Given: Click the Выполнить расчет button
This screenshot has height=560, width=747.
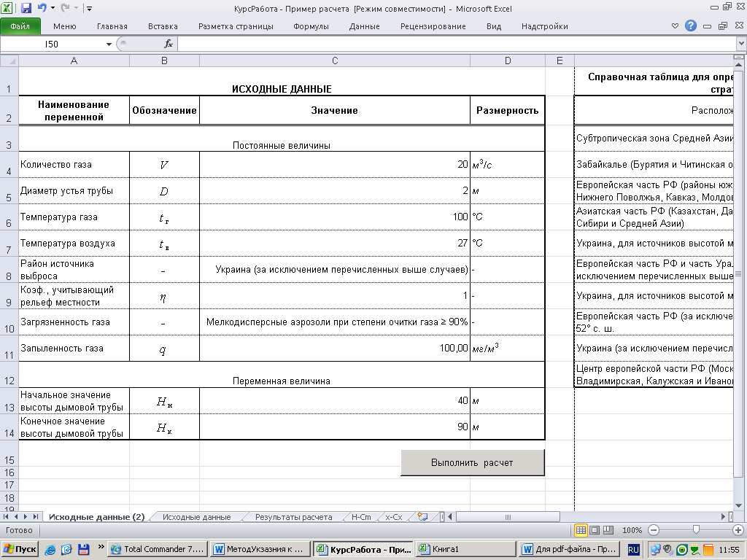Looking at the screenshot, I should click(472, 462).
